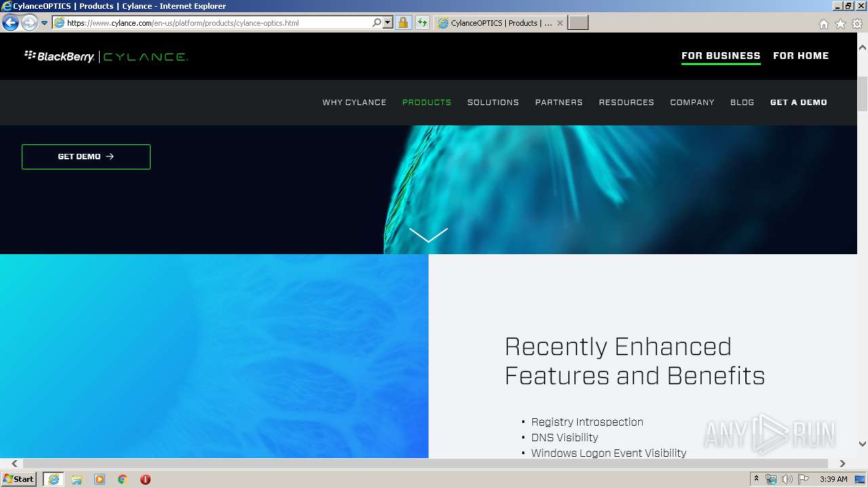Go back with the browser Back arrow
This screenshot has width=868, height=488.
coord(10,22)
